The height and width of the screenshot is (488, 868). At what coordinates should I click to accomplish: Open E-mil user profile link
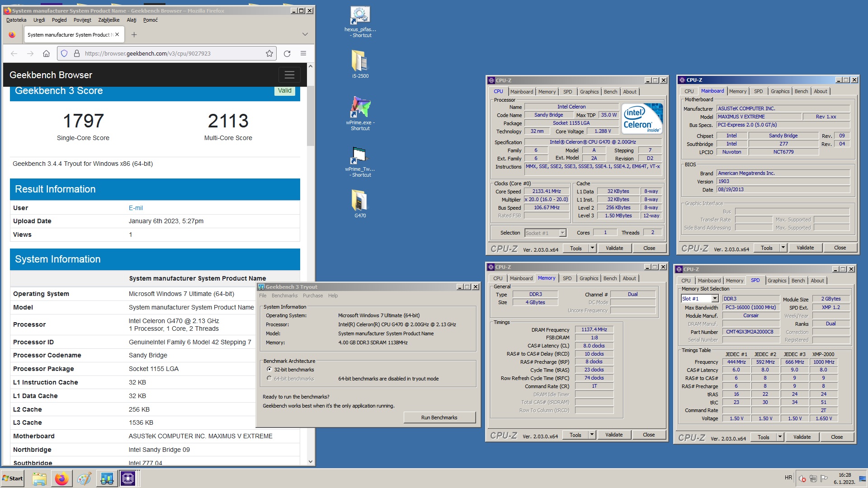(136, 208)
